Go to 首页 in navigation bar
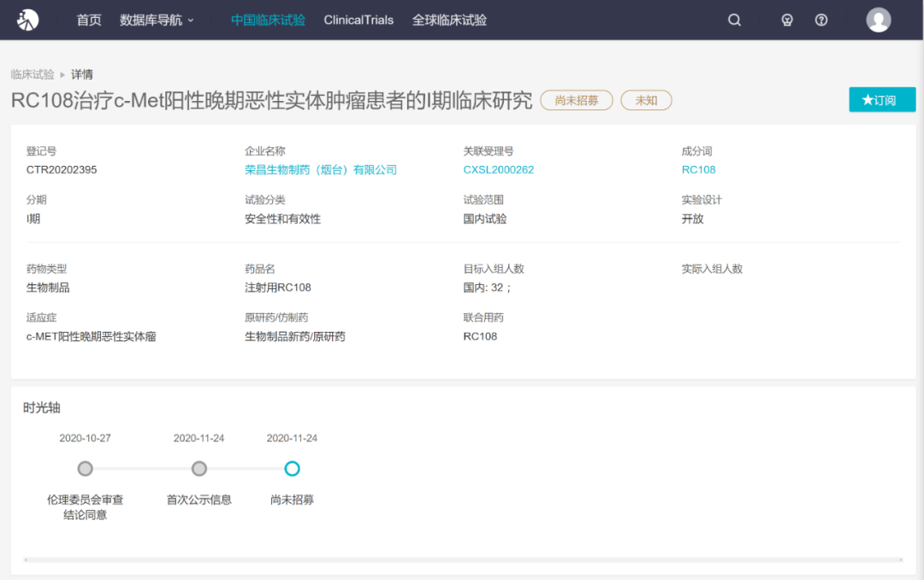This screenshot has height=580, width=924. pyautogui.click(x=89, y=20)
